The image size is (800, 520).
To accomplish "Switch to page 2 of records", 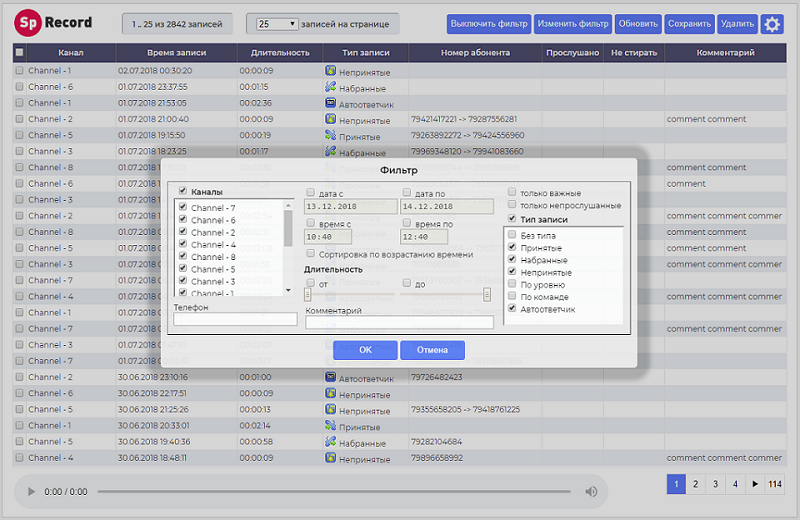I will (696, 484).
